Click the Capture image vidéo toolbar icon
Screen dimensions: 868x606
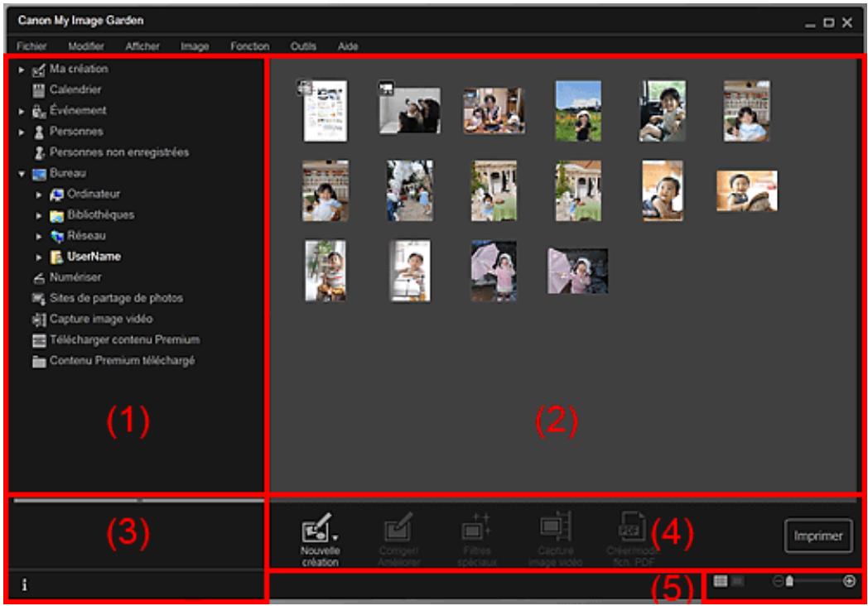(556, 527)
